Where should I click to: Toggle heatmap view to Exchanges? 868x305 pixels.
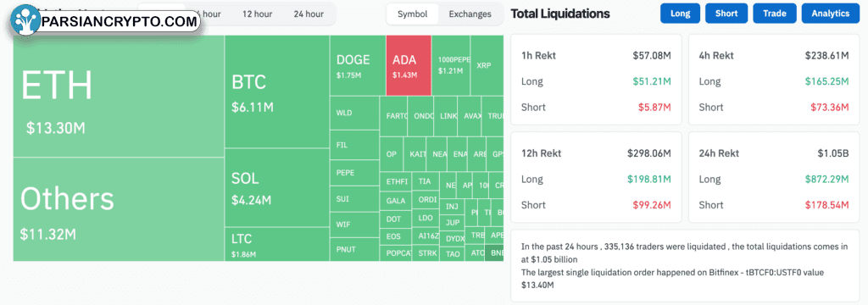click(470, 14)
